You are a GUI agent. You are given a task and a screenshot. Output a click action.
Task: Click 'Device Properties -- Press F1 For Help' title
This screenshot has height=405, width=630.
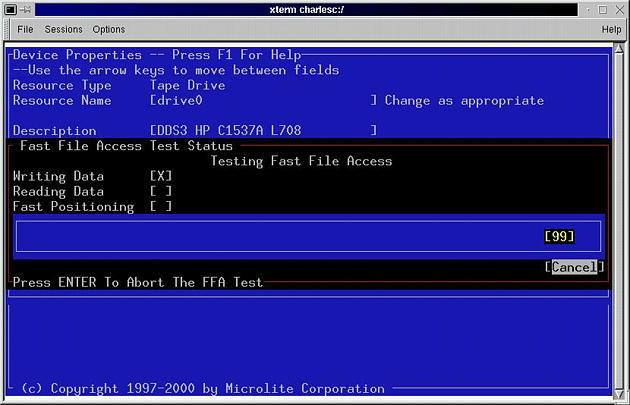point(157,55)
